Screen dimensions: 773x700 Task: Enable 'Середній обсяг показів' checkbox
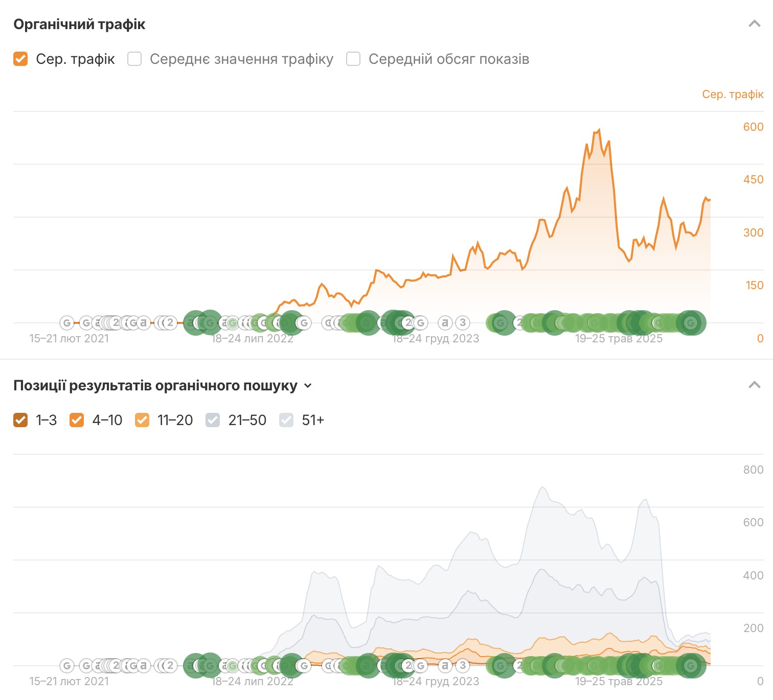click(x=353, y=59)
